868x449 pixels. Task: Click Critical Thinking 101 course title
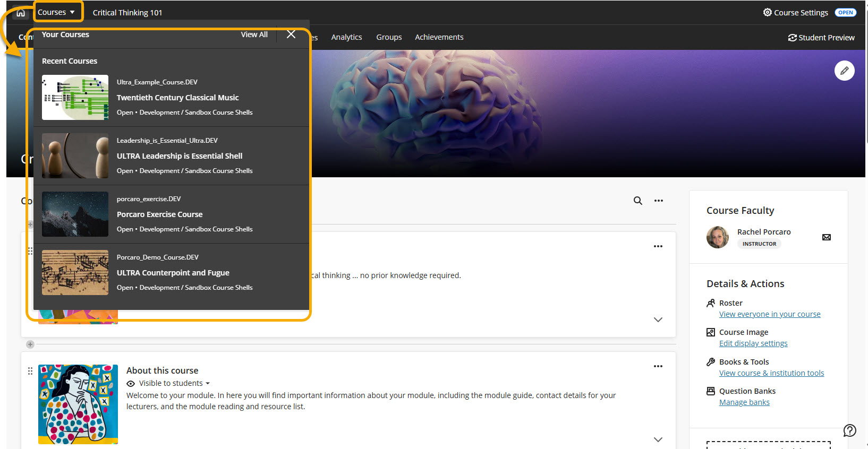127,13
